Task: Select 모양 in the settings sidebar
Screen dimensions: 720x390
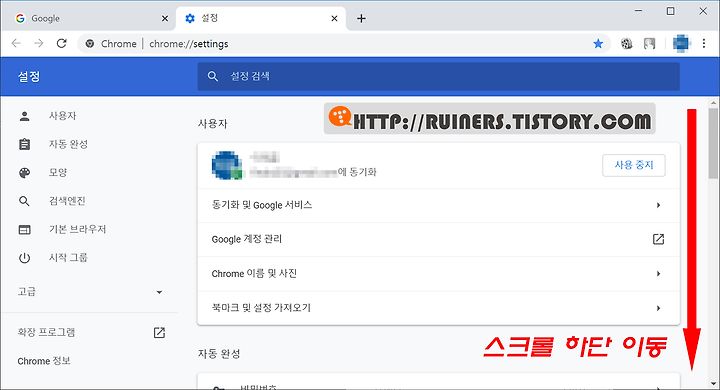Action: [58, 173]
